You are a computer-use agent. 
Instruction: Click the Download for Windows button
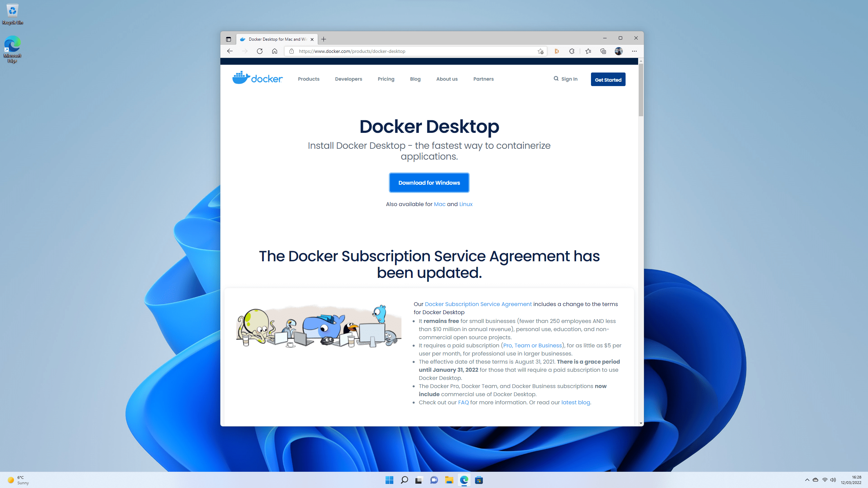[429, 182]
